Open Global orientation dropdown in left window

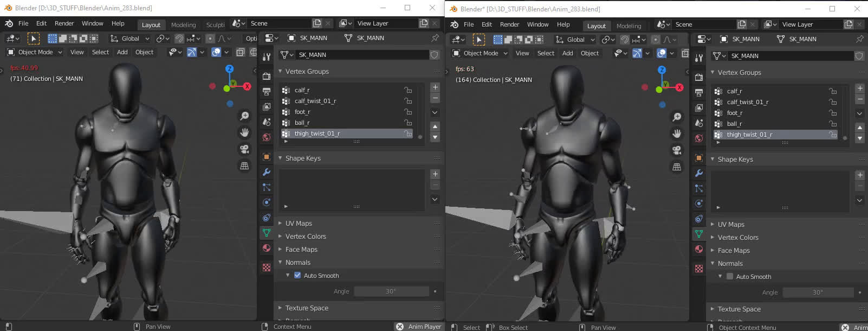(130, 39)
